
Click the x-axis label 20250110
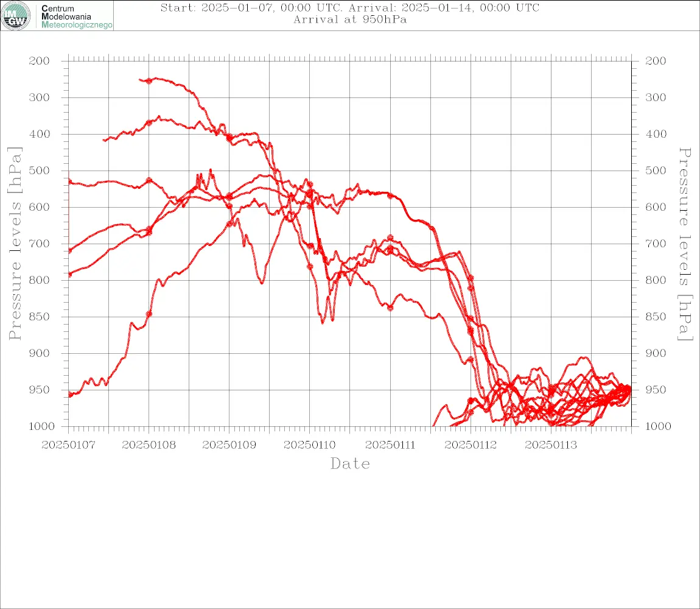(309, 445)
